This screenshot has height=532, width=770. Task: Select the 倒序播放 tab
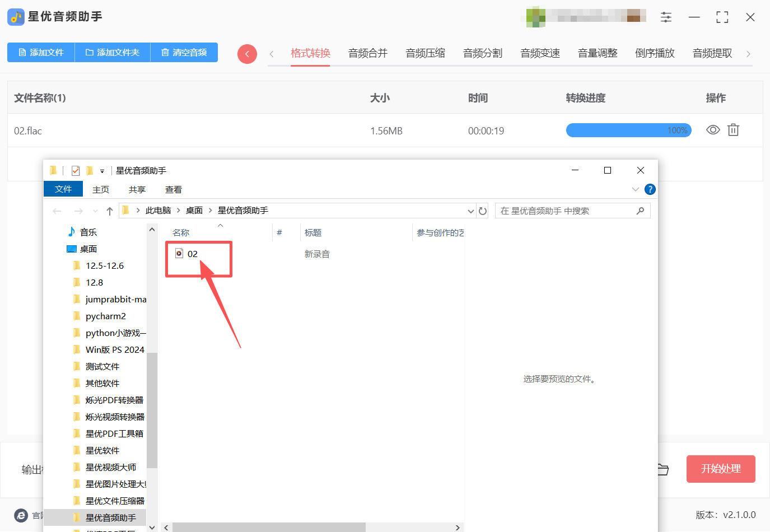655,53
